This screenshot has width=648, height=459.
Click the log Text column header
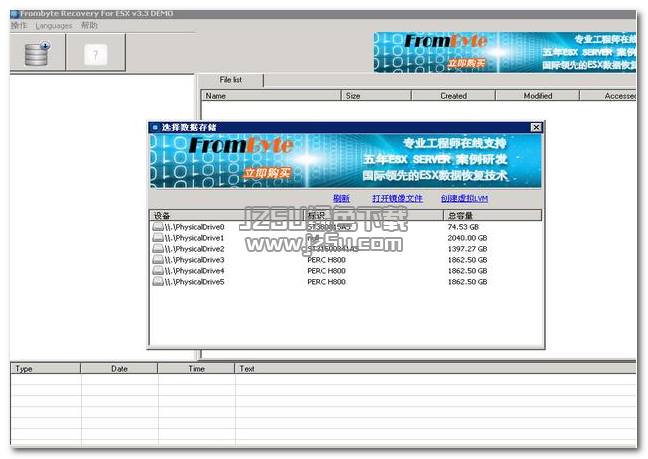point(436,369)
